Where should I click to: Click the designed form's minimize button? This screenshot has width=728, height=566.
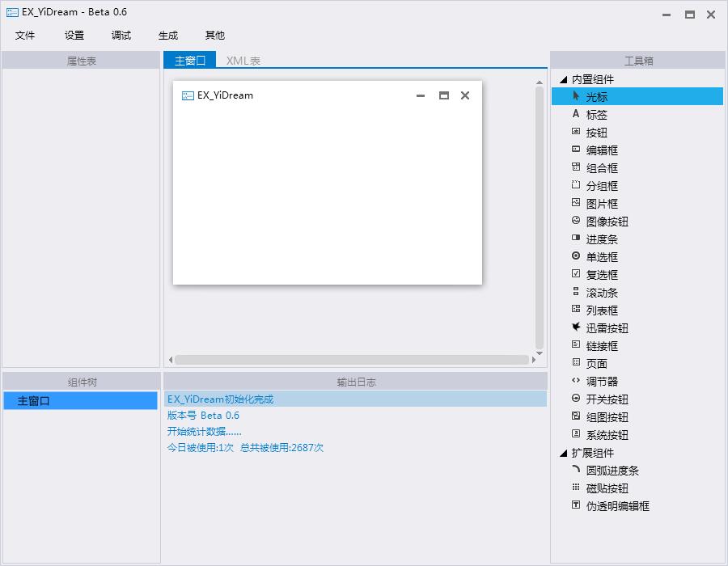[x=421, y=95]
